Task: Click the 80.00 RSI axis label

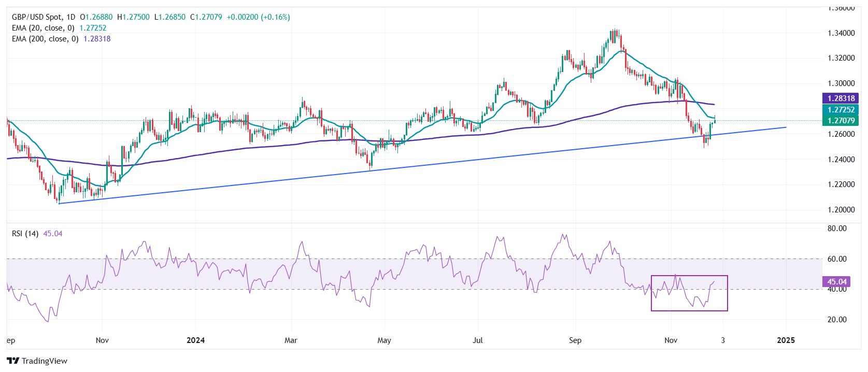Action: point(837,228)
